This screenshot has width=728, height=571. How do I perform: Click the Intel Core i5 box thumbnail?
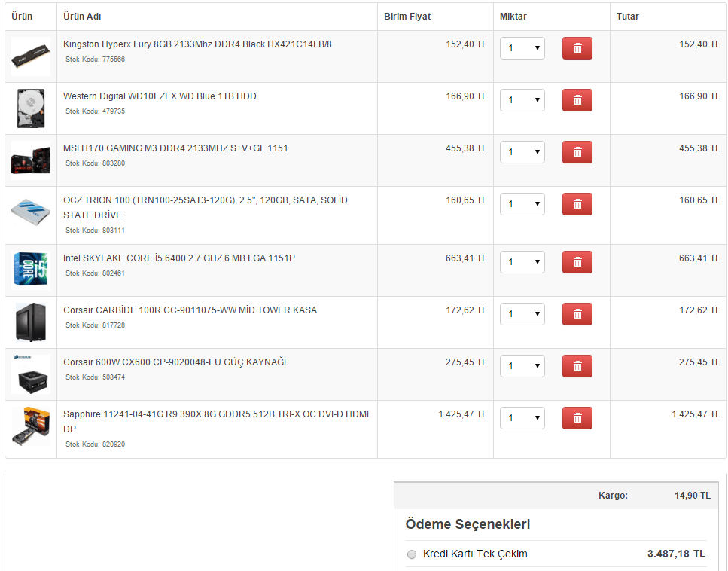31,270
